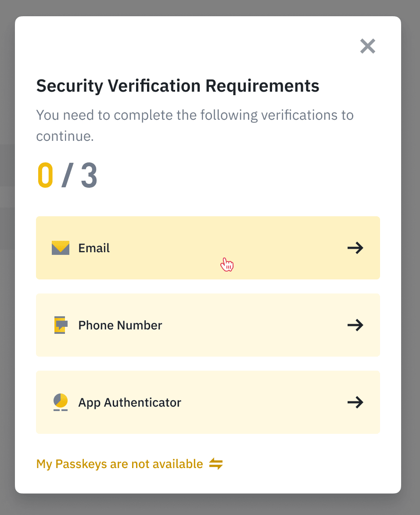Viewport: 420px width, 515px height.
Task: Click the arrow on the Email row
Action: click(x=355, y=248)
